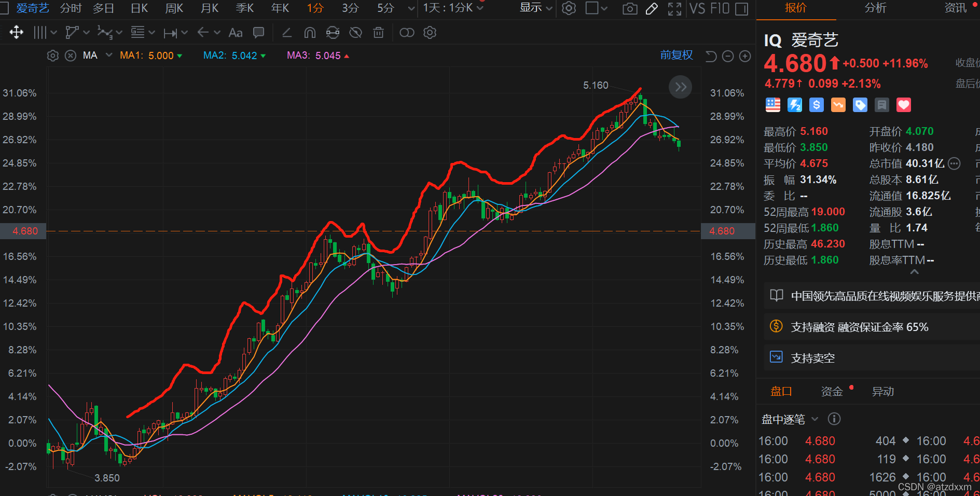Jump to latest candles with double-arrow button
The height and width of the screenshot is (496, 980).
681,87
